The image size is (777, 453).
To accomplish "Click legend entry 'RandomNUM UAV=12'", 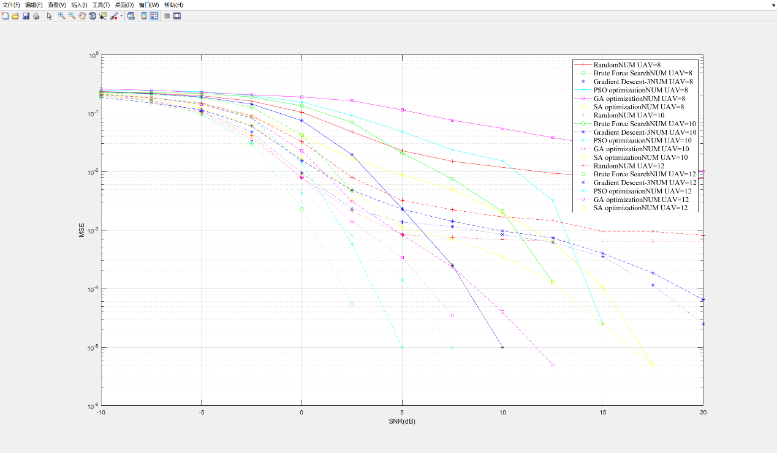I will (629, 166).
